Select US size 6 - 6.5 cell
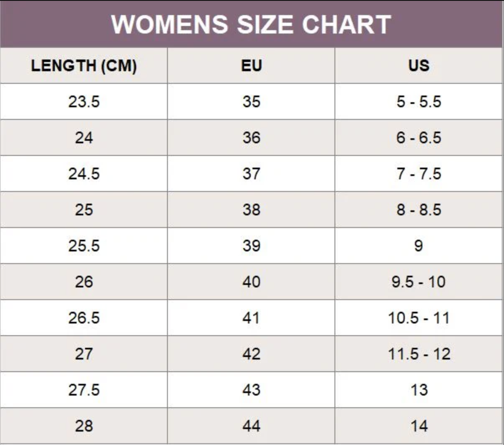The image size is (504, 445). pyautogui.click(x=419, y=138)
